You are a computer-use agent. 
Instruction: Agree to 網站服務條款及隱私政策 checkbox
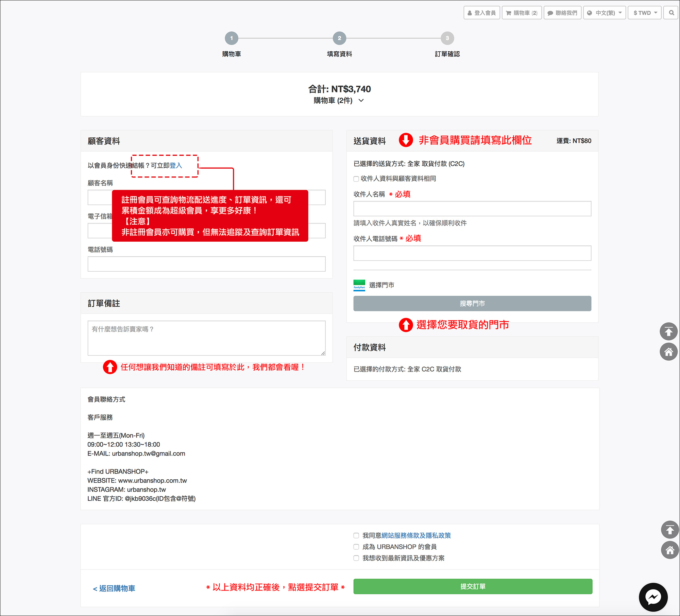tap(356, 535)
